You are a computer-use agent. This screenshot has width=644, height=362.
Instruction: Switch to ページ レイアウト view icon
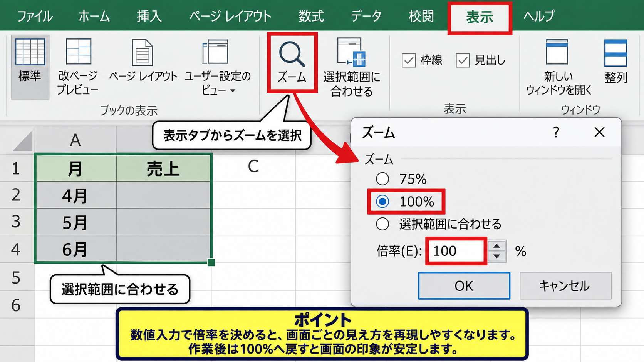pyautogui.click(x=142, y=52)
